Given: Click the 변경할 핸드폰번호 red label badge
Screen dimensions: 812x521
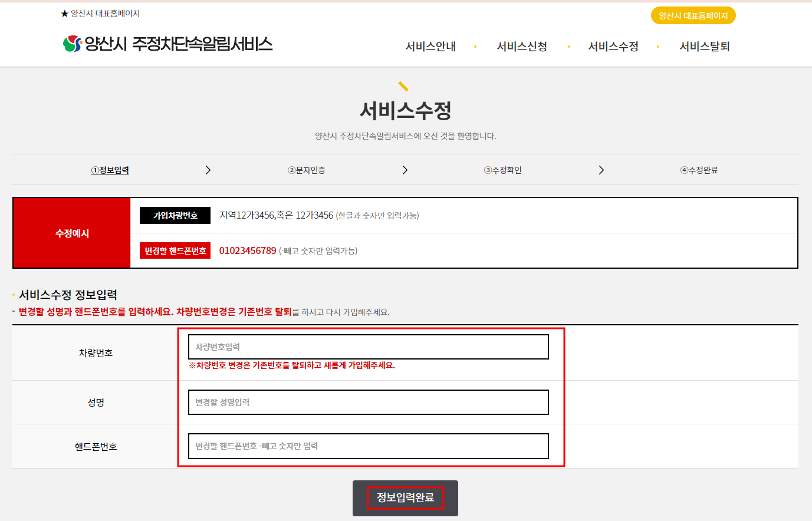Looking at the screenshot, I should click(x=175, y=250).
